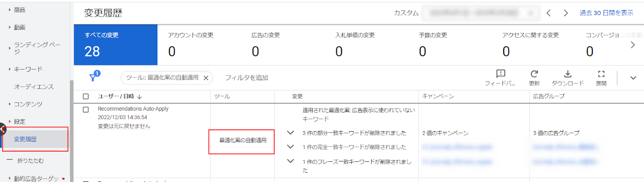Expand the 3件の部分一致キーワード change details
Viewport: 644px width, 182px height.
[290, 133]
